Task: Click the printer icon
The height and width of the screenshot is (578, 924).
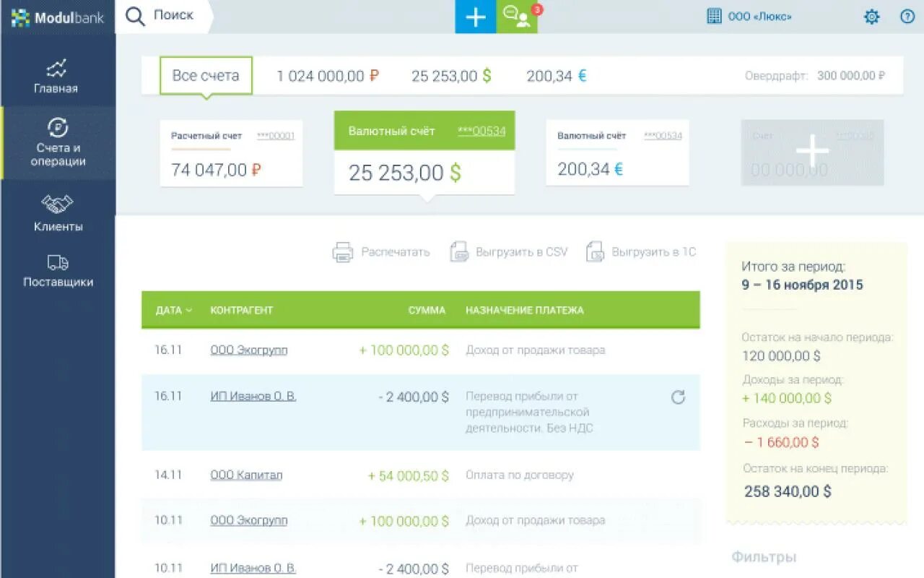Action: click(342, 252)
